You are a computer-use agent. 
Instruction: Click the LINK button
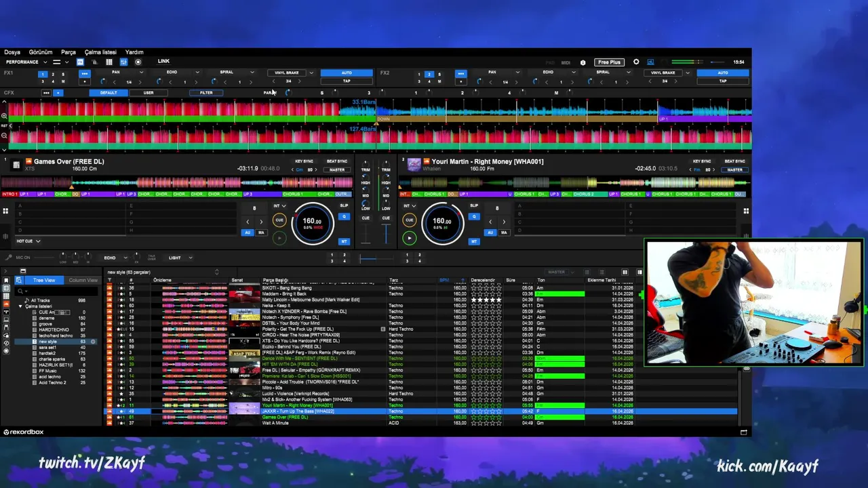pyautogui.click(x=163, y=62)
